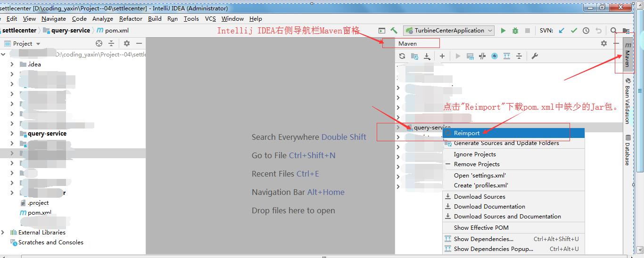Add Maven project with plus icon
The image size is (644, 258).
coord(442,56)
